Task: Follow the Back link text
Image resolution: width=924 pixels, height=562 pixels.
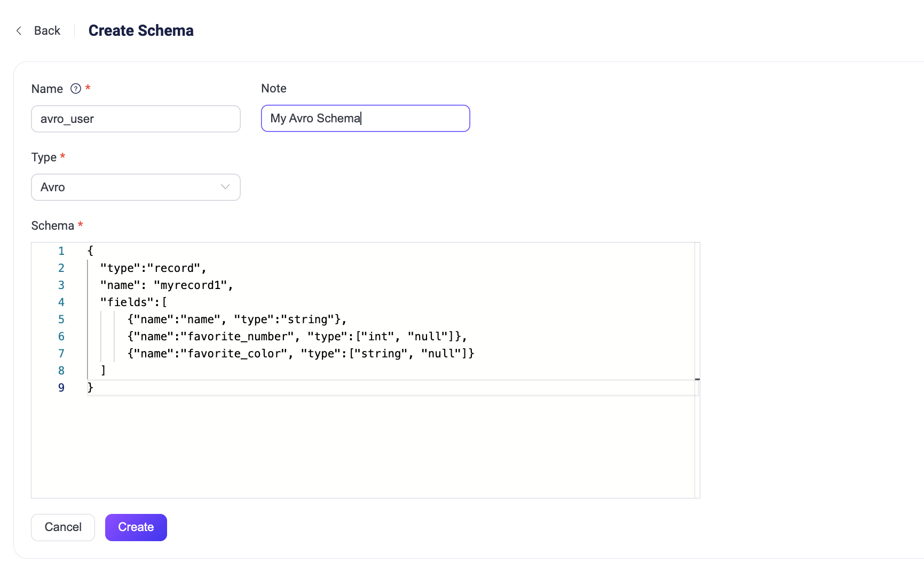Action: tap(47, 31)
